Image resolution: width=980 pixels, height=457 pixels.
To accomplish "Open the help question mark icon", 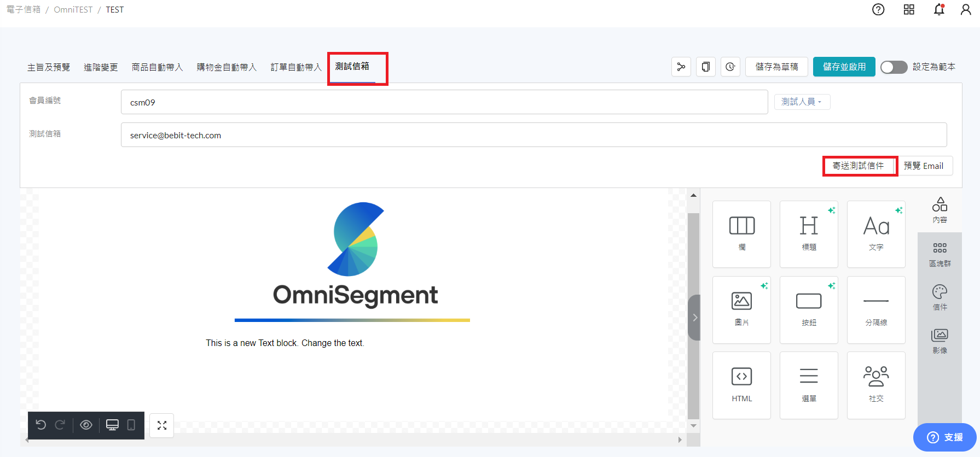I will point(878,9).
